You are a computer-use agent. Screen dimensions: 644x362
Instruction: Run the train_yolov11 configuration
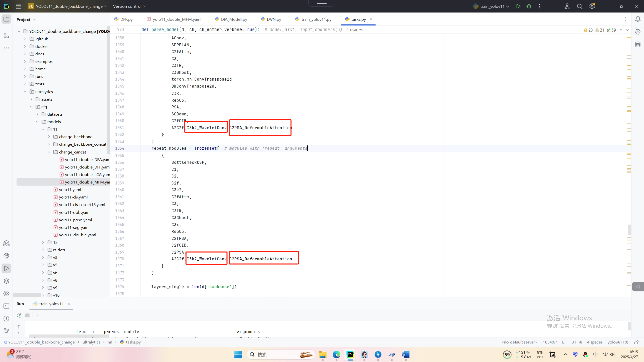point(518,6)
